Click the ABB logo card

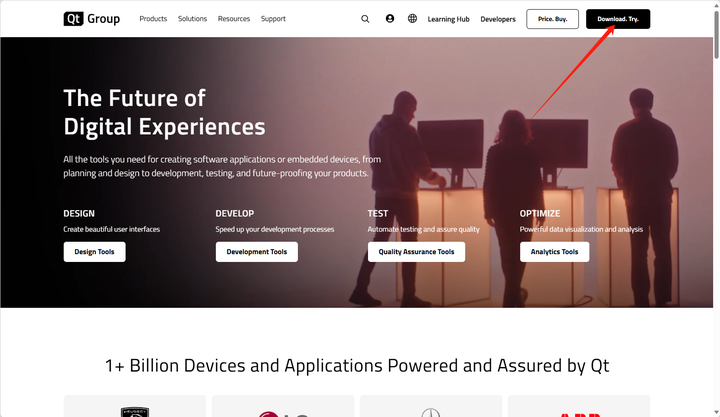[579, 408]
